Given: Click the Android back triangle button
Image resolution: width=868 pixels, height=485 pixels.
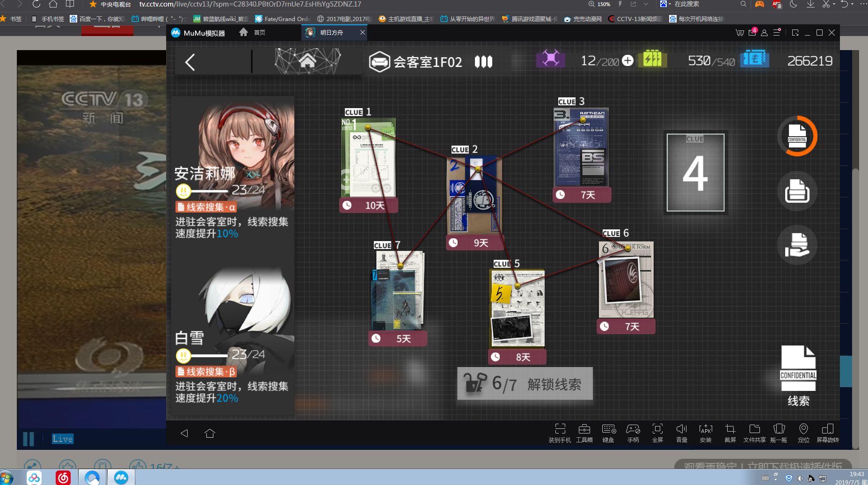Looking at the screenshot, I should [184, 433].
